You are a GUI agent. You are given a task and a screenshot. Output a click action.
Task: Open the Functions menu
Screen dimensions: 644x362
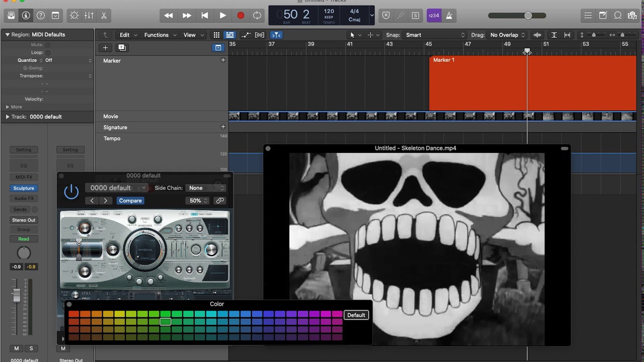tap(160, 35)
